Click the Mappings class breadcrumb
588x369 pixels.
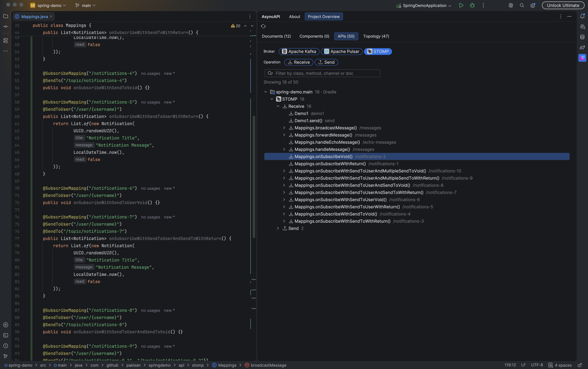pyautogui.click(x=224, y=365)
